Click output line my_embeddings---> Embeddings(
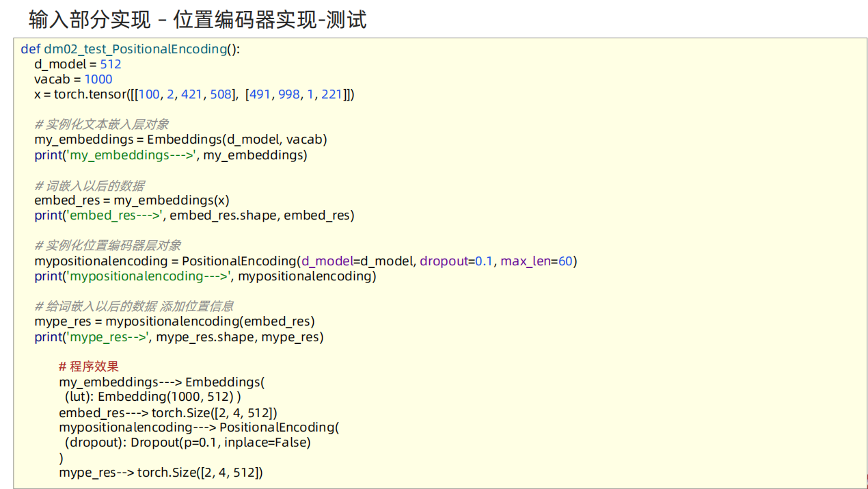This screenshot has height=489, width=868. (161, 382)
